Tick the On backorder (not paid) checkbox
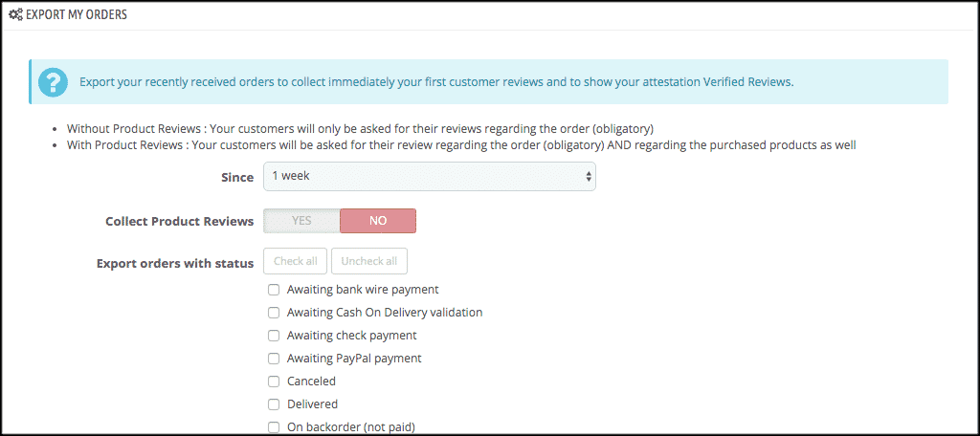This screenshot has width=980, height=436. coord(274,427)
